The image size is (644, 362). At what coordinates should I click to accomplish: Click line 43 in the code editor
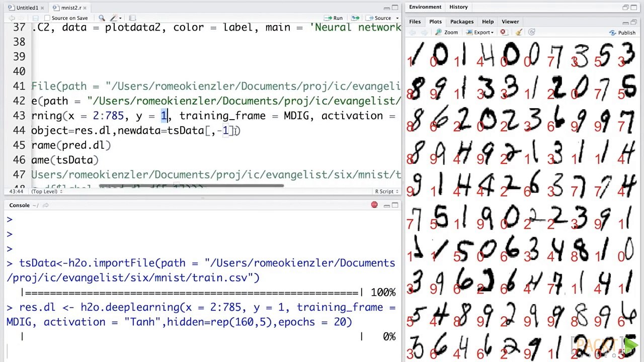click(x=216, y=116)
